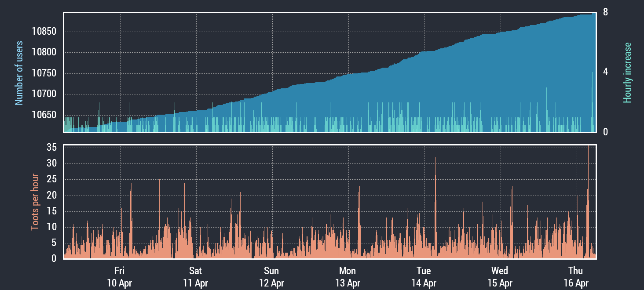The width and height of the screenshot is (644, 290).
Task: Select the Sat 11 Apr date label
Action: pos(195,277)
